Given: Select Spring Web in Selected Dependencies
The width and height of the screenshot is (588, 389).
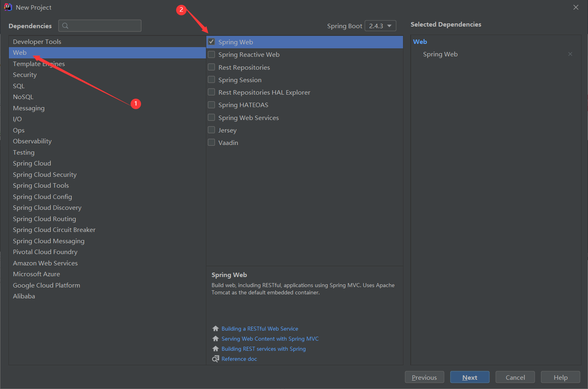Looking at the screenshot, I should [x=440, y=54].
